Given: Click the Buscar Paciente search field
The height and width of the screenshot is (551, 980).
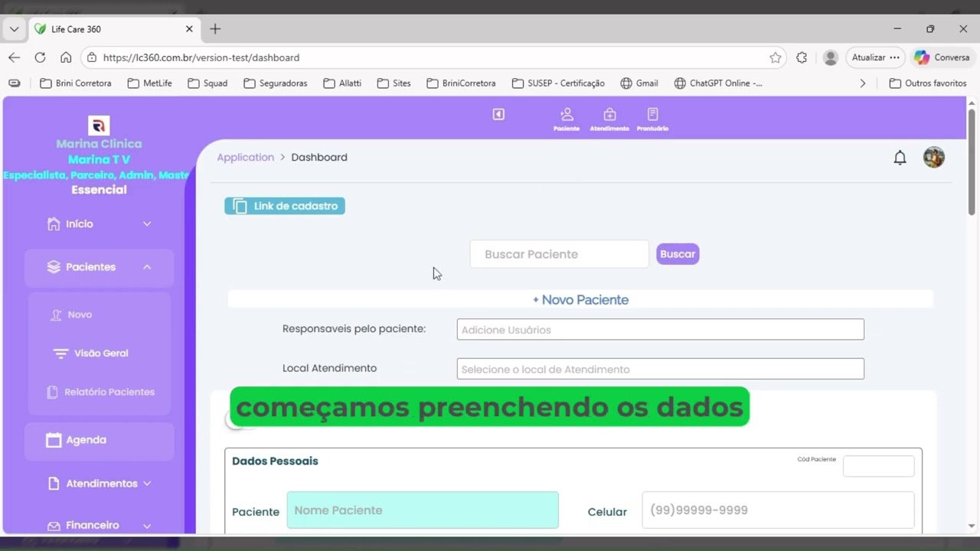Looking at the screenshot, I should [559, 254].
